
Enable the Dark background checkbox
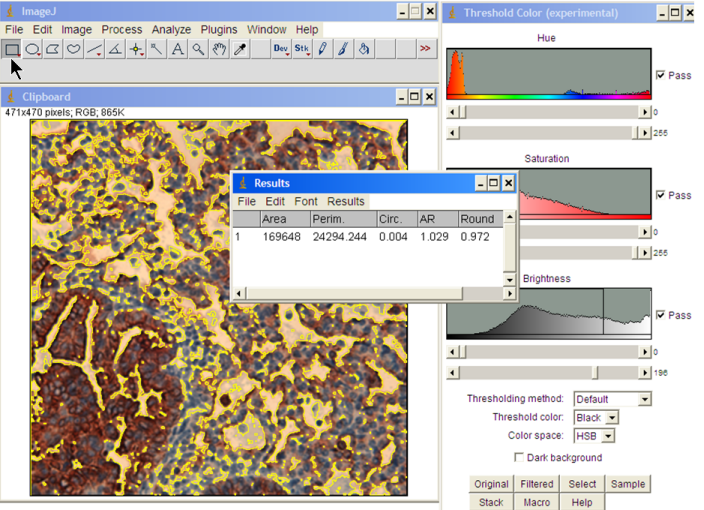tap(519, 457)
